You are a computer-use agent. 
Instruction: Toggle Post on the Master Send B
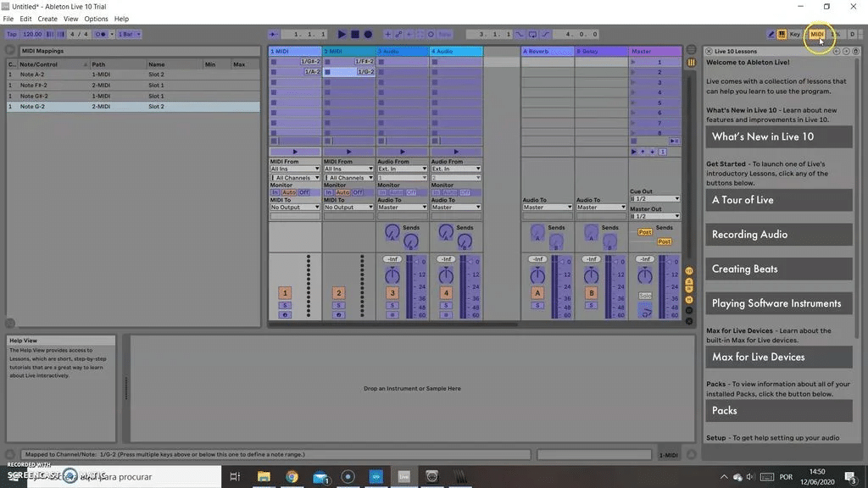[665, 241]
